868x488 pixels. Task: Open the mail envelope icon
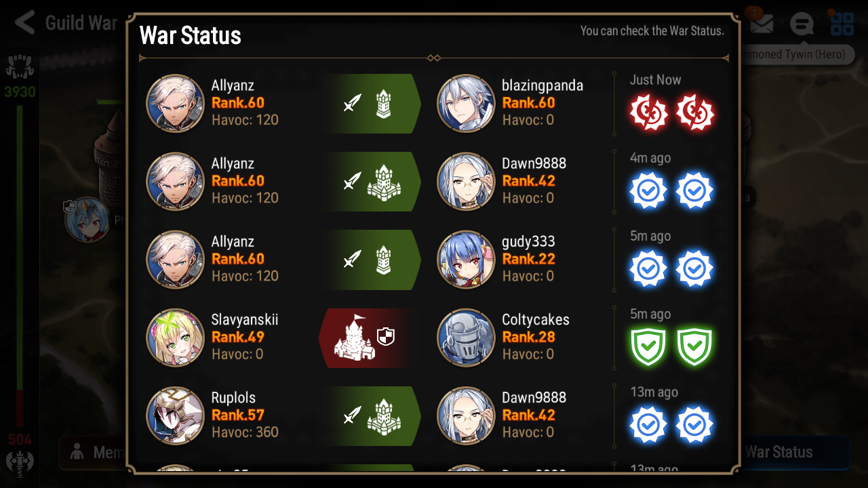click(761, 24)
